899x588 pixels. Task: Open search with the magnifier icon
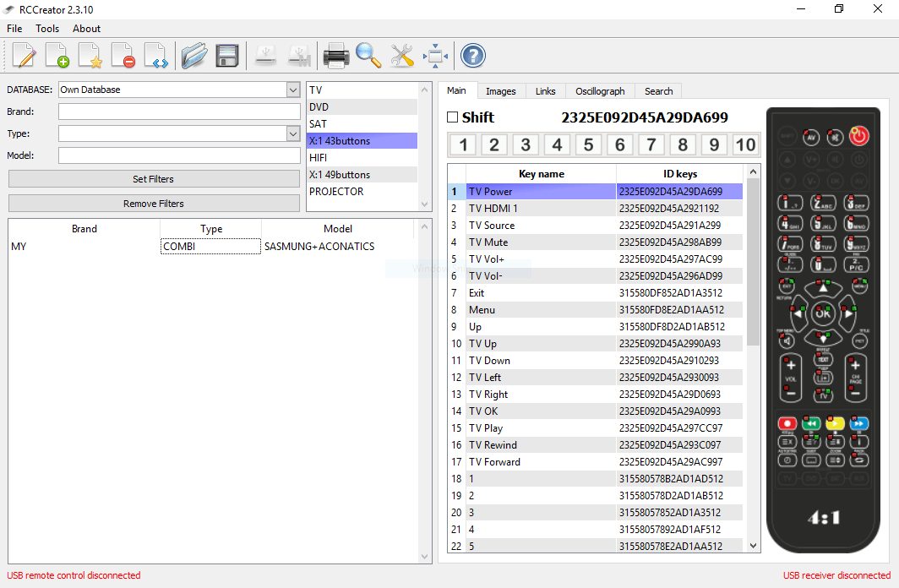[x=368, y=56]
